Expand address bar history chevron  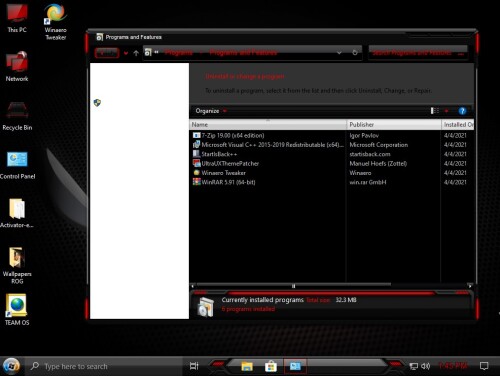click(x=339, y=53)
